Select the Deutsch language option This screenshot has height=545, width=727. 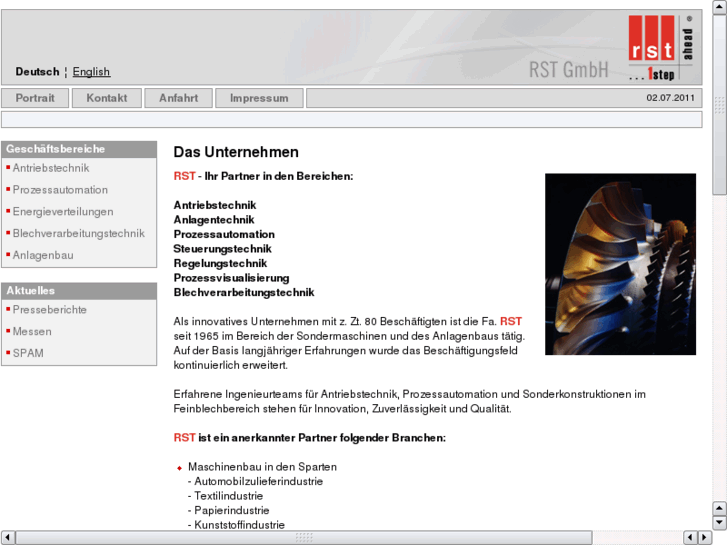click(38, 72)
